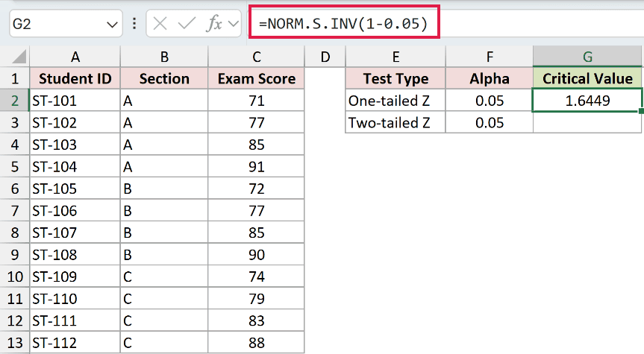Select cell containing ST-105
Screen dimensions: 644x354
(x=75, y=189)
